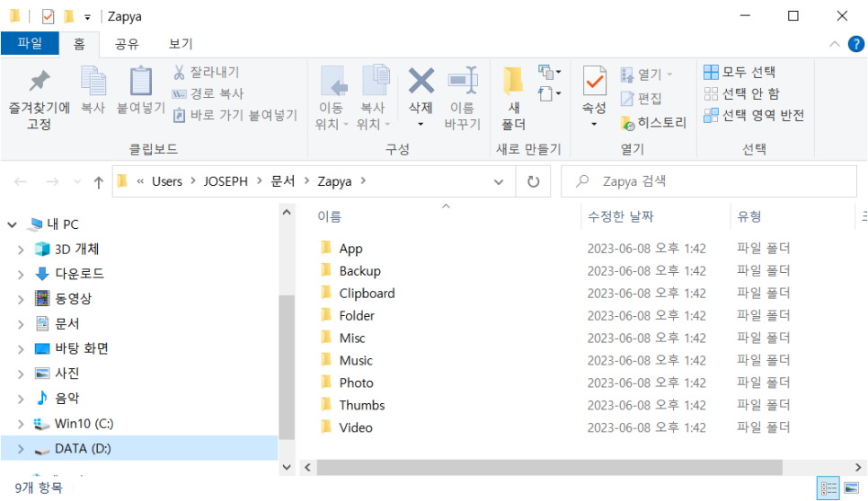868x501 pixels.
Task: Click Select all (모두 선택)
Action: tap(739, 72)
